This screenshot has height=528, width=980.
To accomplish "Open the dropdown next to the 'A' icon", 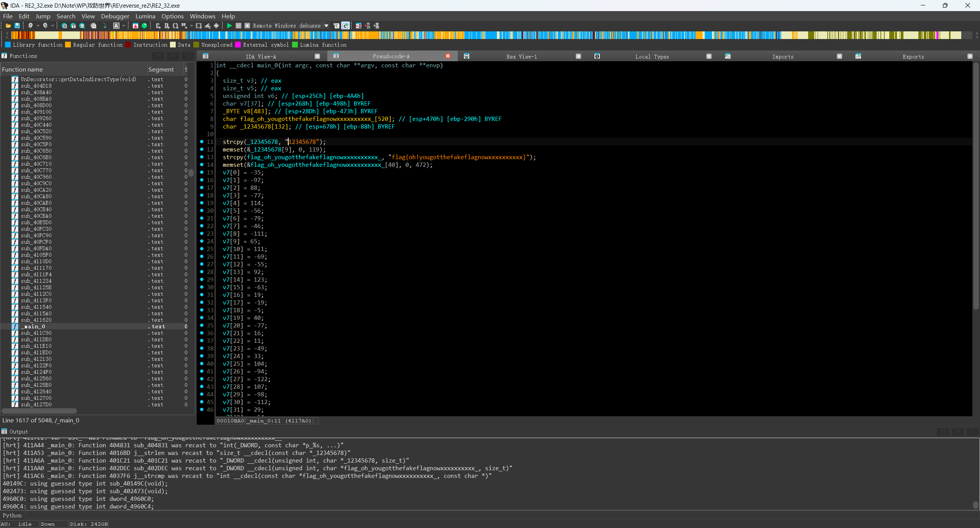I will point(124,26).
